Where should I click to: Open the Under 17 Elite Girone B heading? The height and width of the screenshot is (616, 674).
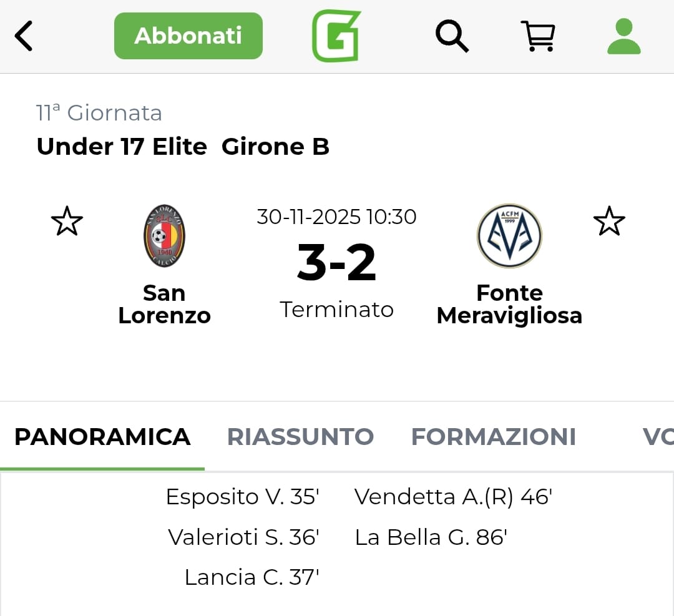coord(183,147)
